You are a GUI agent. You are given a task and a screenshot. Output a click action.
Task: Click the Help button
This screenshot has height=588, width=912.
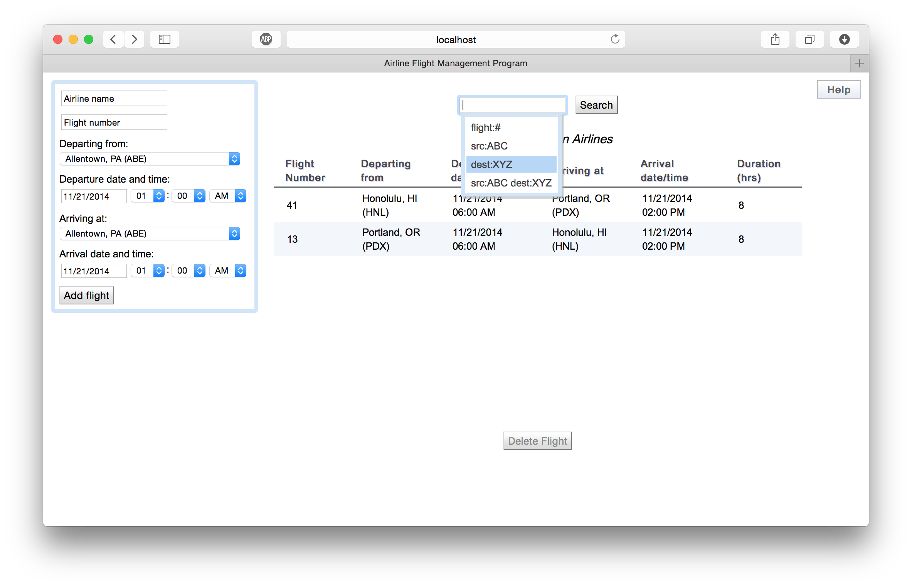[x=839, y=89]
